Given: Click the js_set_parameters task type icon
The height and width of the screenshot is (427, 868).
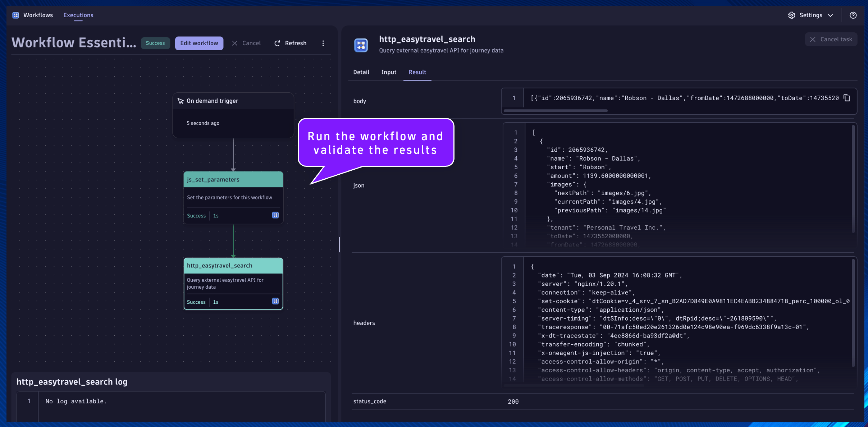Looking at the screenshot, I should point(275,215).
